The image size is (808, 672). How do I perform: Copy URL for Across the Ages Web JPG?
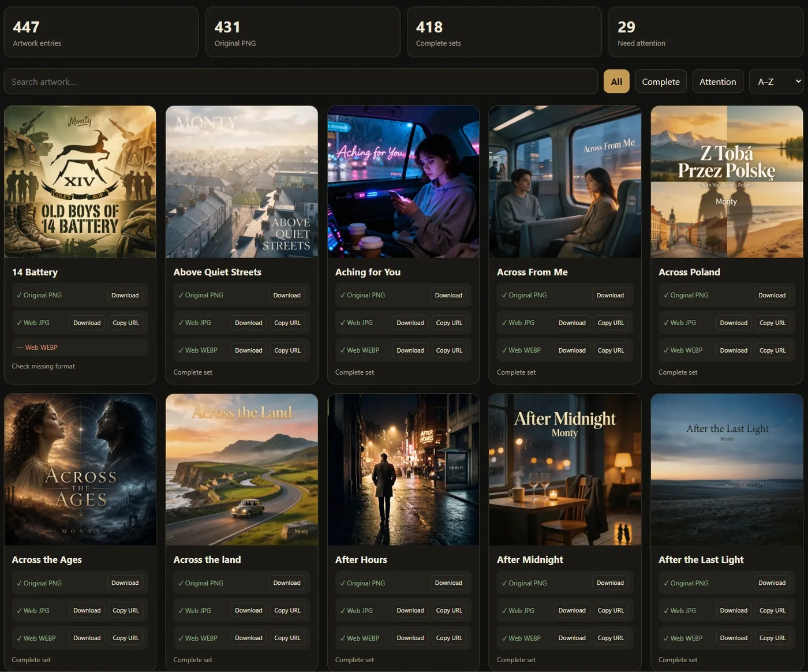click(x=126, y=610)
